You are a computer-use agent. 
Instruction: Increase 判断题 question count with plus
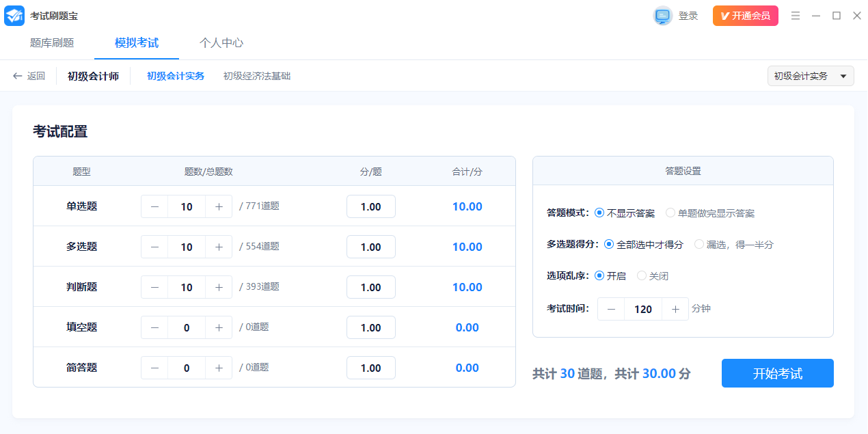point(219,287)
